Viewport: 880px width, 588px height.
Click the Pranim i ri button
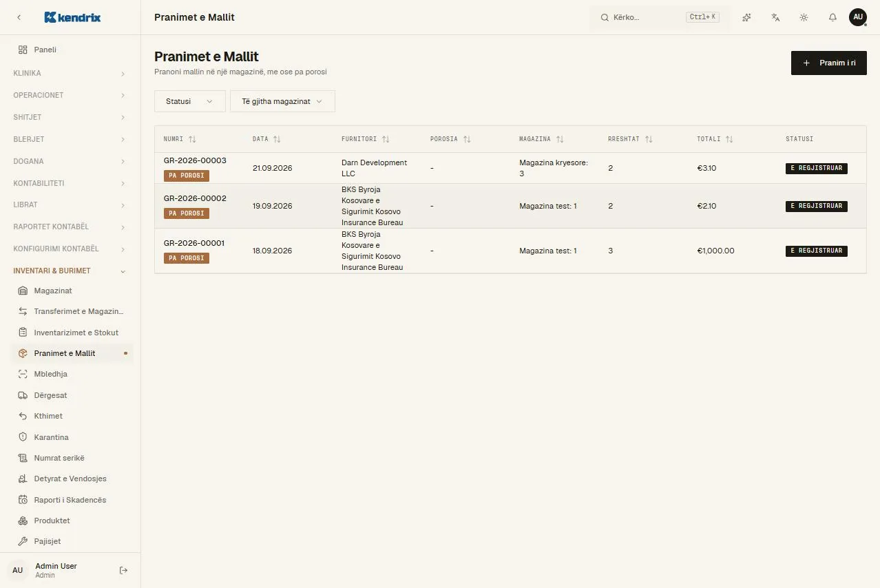coord(828,63)
